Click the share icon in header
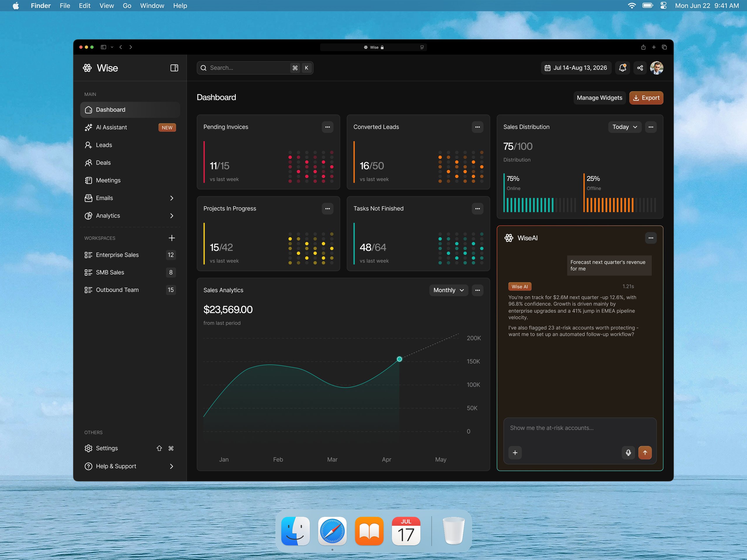This screenshot has height=560, width=747. click(640, 68)
